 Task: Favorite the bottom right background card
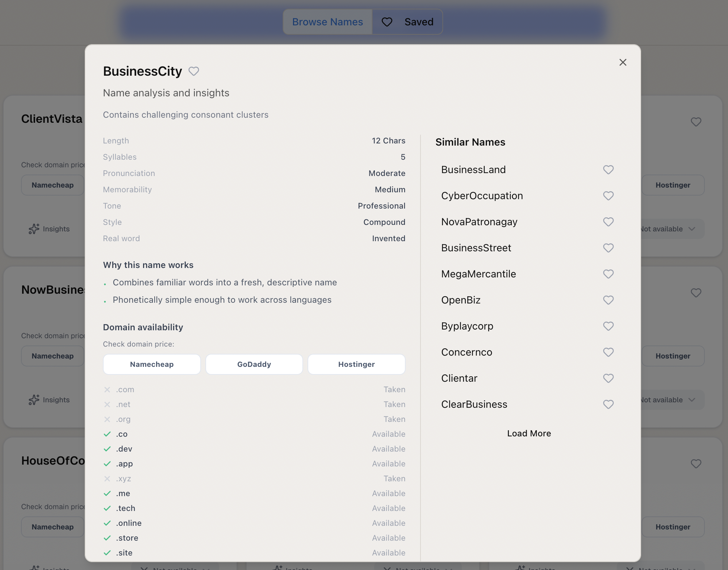[696, 464]
